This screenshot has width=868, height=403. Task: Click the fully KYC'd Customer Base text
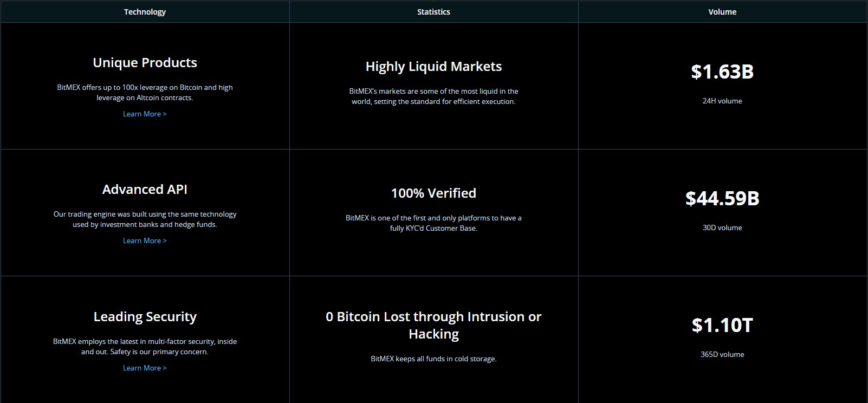[x=433, y=223]
